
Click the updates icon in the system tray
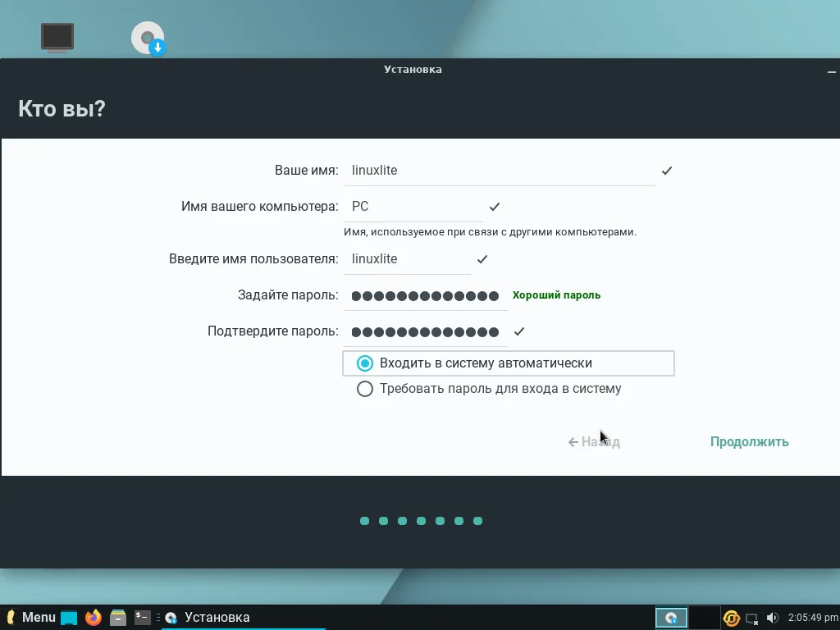point(731,617)
